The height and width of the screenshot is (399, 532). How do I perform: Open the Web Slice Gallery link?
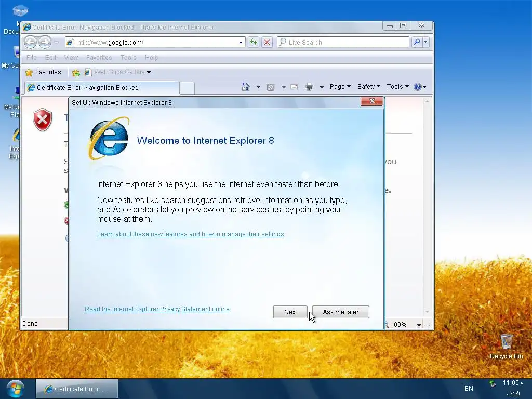coord(117,72)
